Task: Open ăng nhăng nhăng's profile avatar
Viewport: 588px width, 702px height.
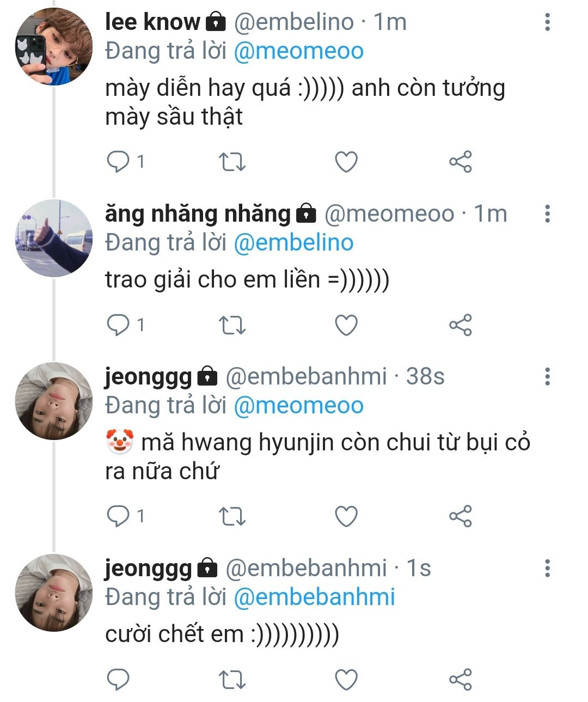Action: (53, 238)
